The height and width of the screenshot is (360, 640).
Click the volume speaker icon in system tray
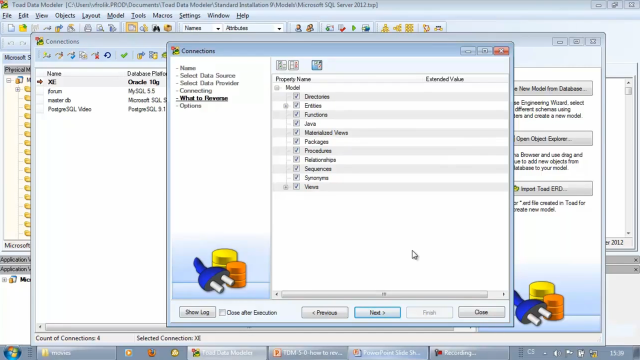(x=557, y=353)
